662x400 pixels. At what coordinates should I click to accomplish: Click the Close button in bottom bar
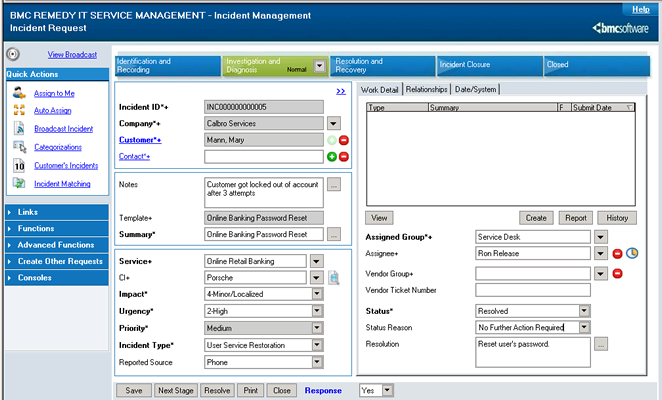[282, 390]
